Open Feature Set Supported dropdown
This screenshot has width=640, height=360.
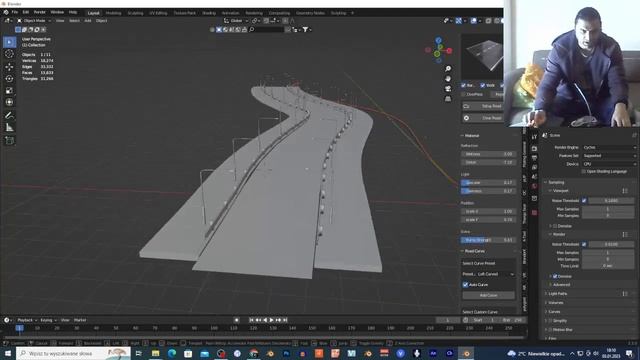click(x=609, y=156)
